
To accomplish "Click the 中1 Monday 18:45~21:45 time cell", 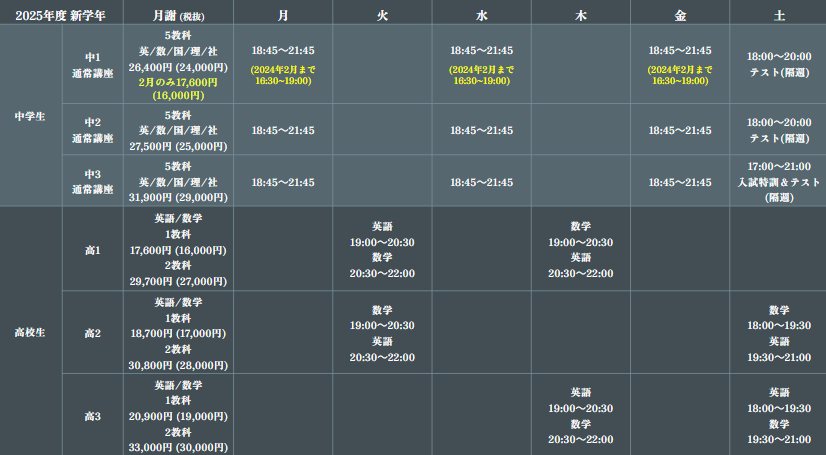I will (282, 50).
